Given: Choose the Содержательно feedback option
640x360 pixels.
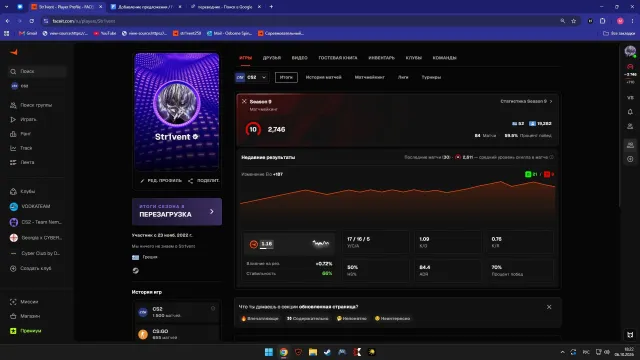Looking at the screenshot, I should [307, 318].
